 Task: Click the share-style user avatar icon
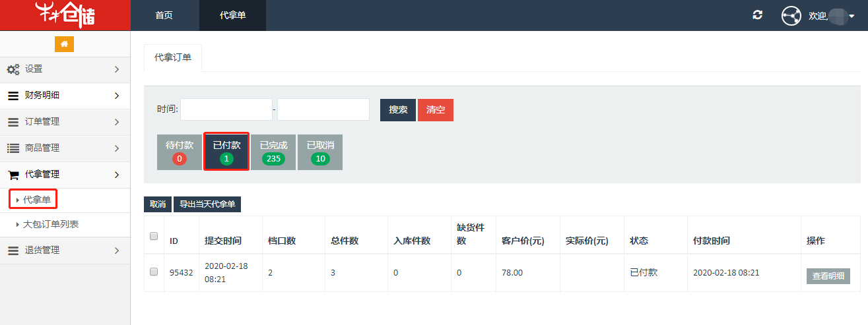pos(791,16)
